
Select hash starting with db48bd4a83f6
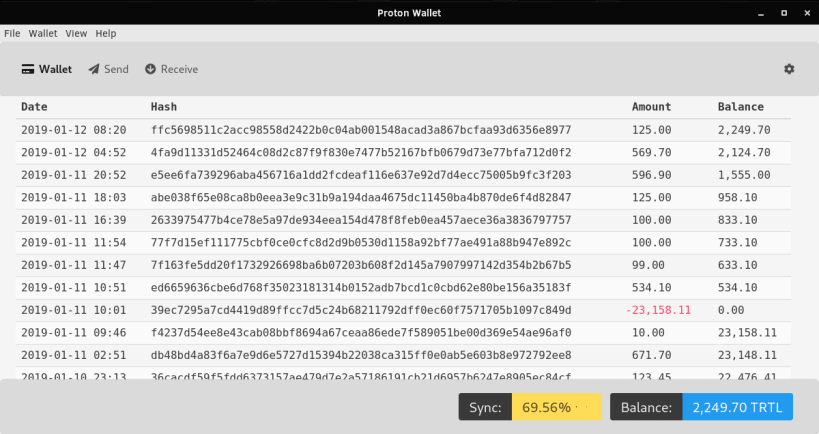(361, 355)
